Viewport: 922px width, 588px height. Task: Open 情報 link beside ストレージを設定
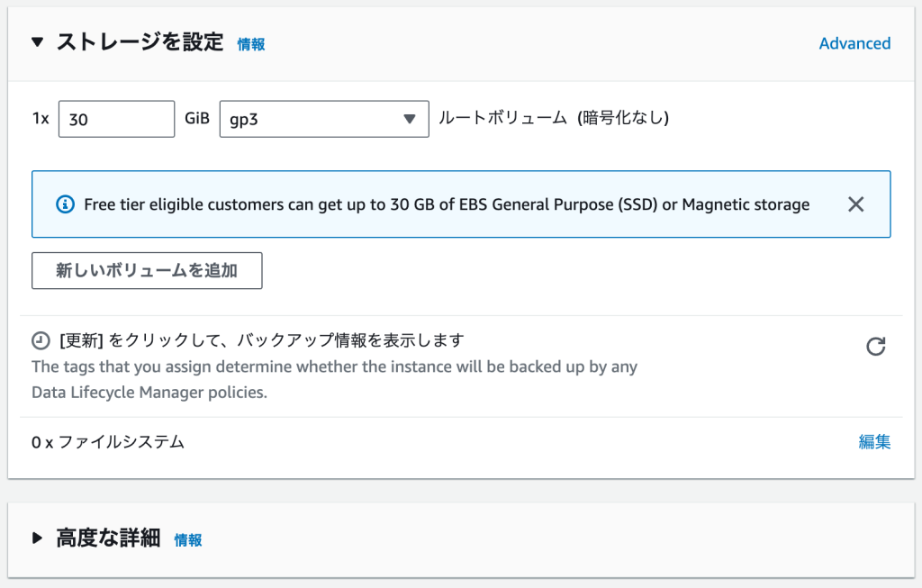251,44
